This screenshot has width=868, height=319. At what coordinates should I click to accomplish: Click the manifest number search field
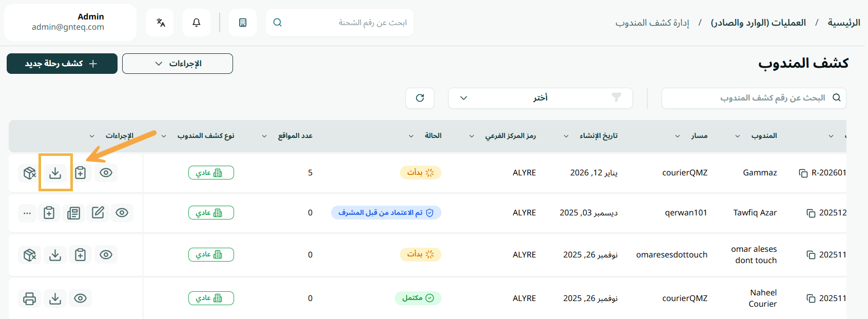click(754, 98)
